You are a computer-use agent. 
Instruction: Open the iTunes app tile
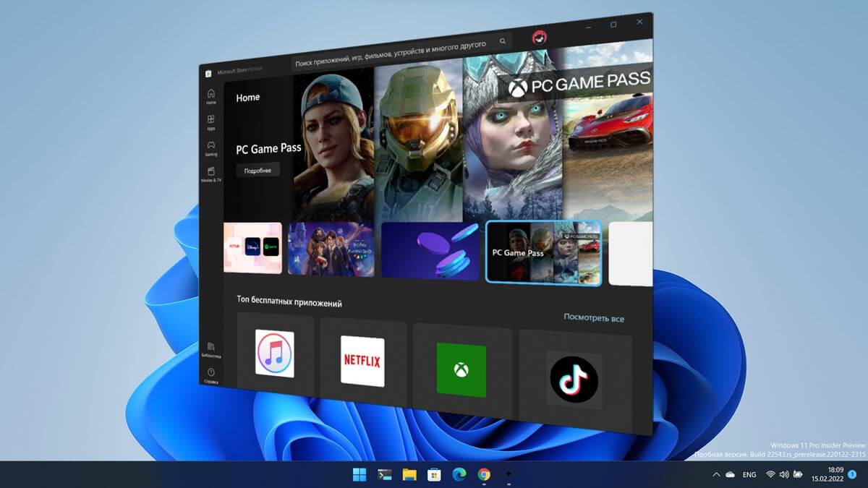(x=275, y=354)
